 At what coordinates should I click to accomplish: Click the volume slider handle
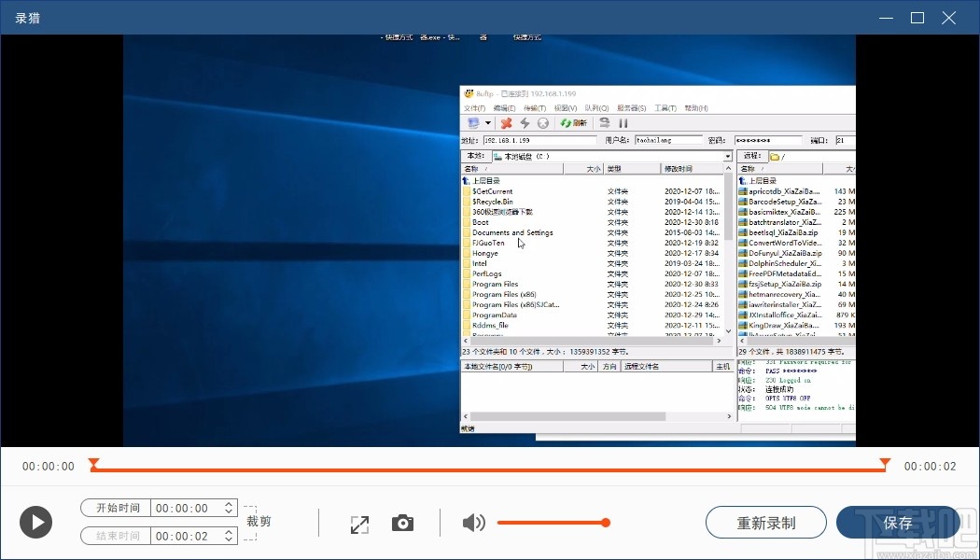click(x=606, y=523)
